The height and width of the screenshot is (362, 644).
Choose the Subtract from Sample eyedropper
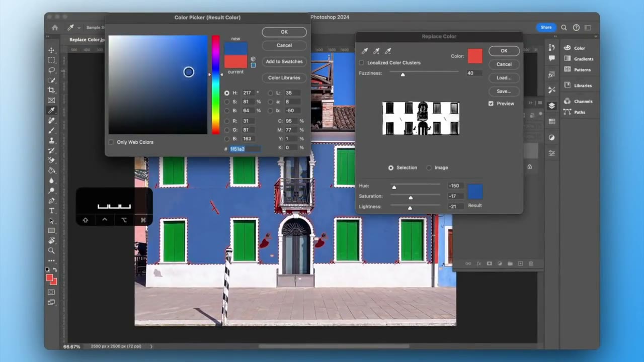388,51
